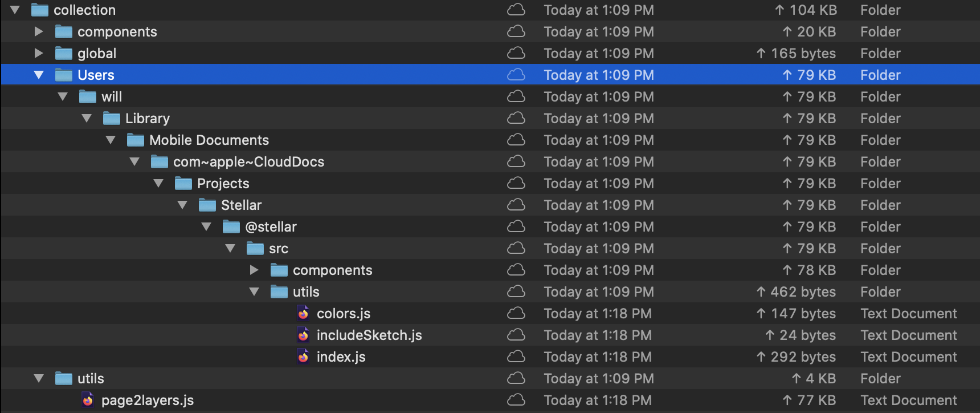The height and width of the screenshot is (413, 980).
Task: Click the index.js file icon
Action: (303, 357)
